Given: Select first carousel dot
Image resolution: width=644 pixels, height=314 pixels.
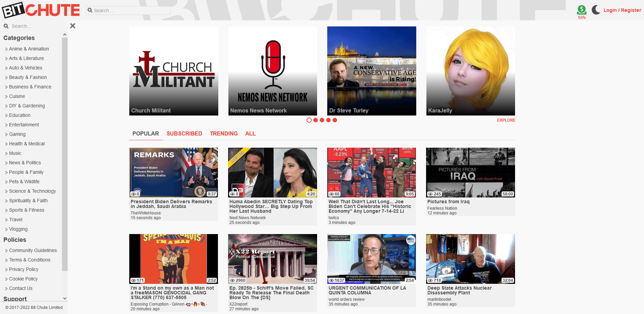Looking at the screenshot, I should point(309,120).
